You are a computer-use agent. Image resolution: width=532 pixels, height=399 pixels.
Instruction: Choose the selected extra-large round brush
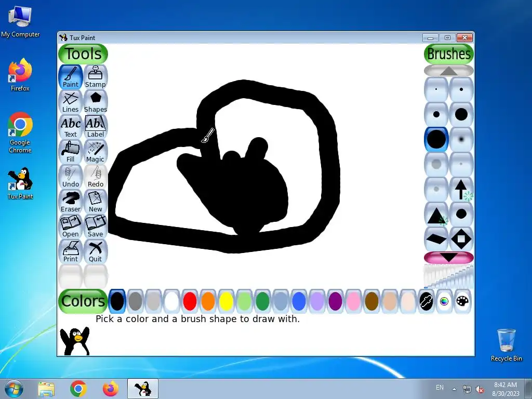coord(436,139)
